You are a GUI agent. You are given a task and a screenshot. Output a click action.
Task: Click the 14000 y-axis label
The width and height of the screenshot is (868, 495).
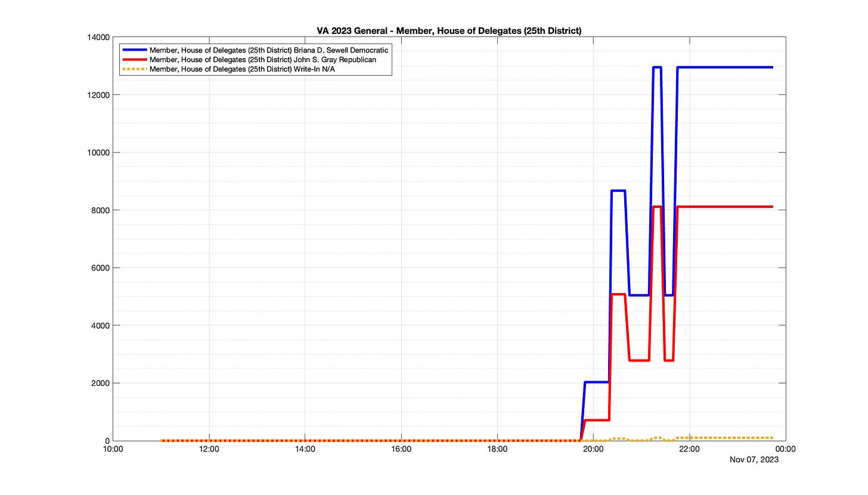(x=98, y=37)
